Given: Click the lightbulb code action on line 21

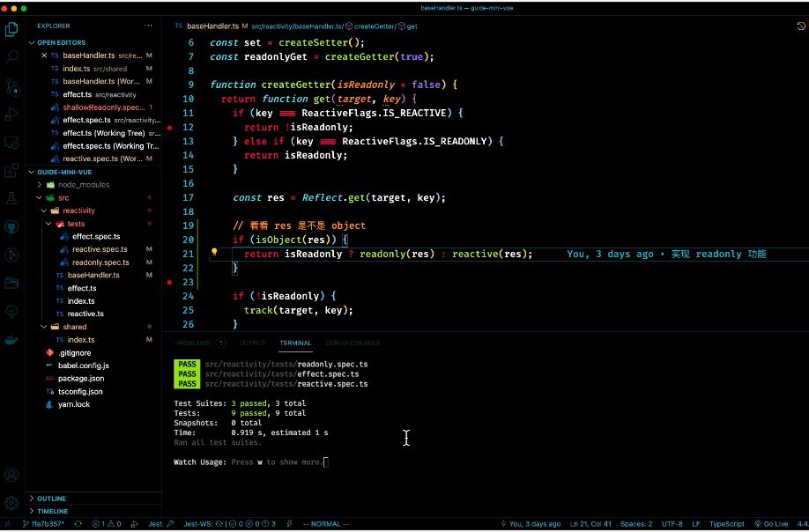Looking at the screenshot, I should pyautogui.click(x=214, y=253).
